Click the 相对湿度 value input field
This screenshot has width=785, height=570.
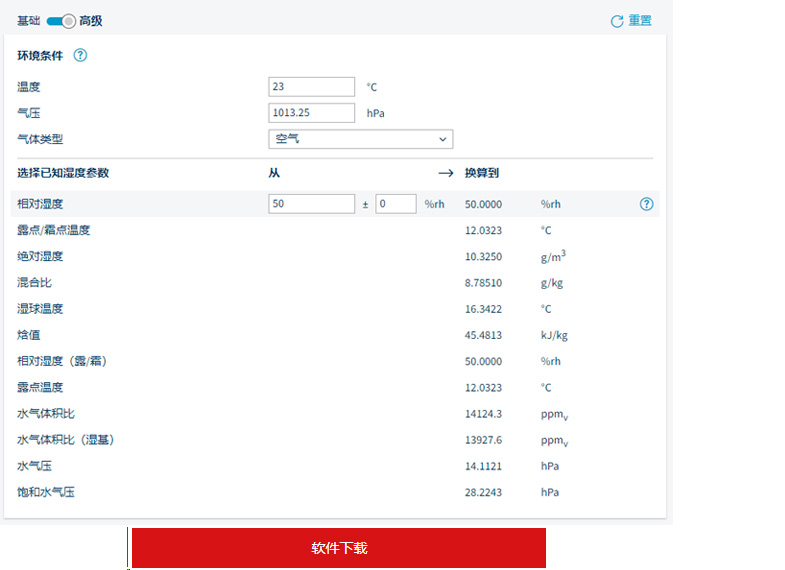pyautogui.click(x=311, y=204)
